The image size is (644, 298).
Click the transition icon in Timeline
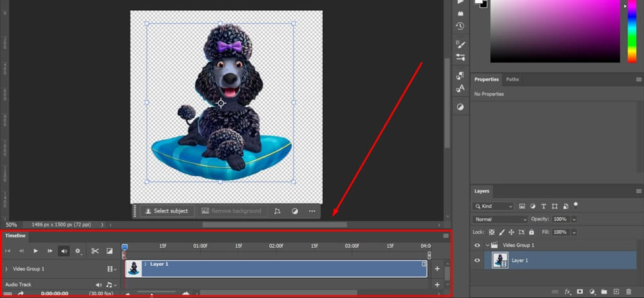point(109,251)
